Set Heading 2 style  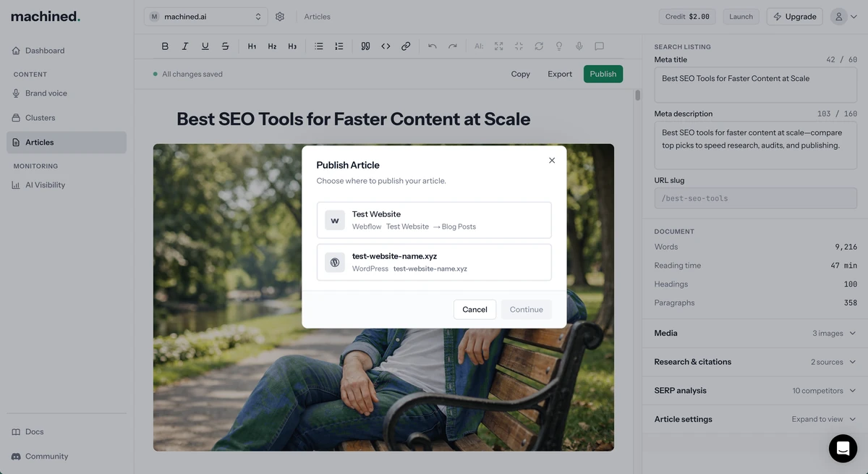coord(272,46)
